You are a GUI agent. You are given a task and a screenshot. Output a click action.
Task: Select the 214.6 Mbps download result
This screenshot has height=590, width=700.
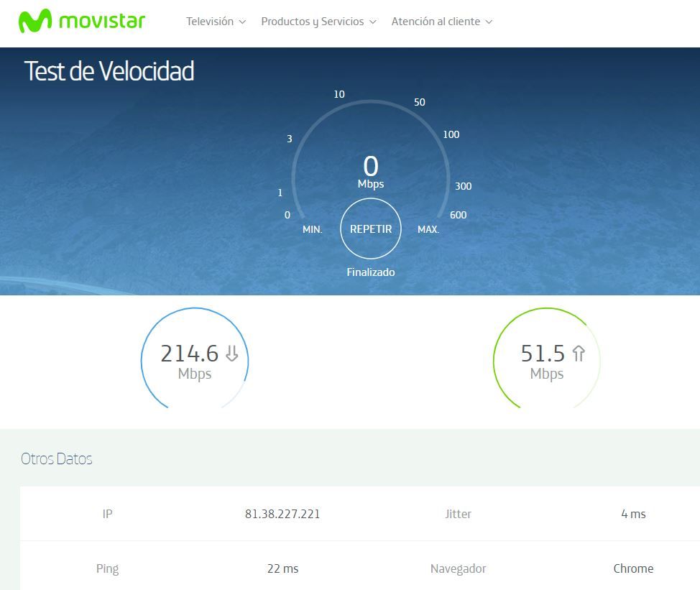(189, 354)
